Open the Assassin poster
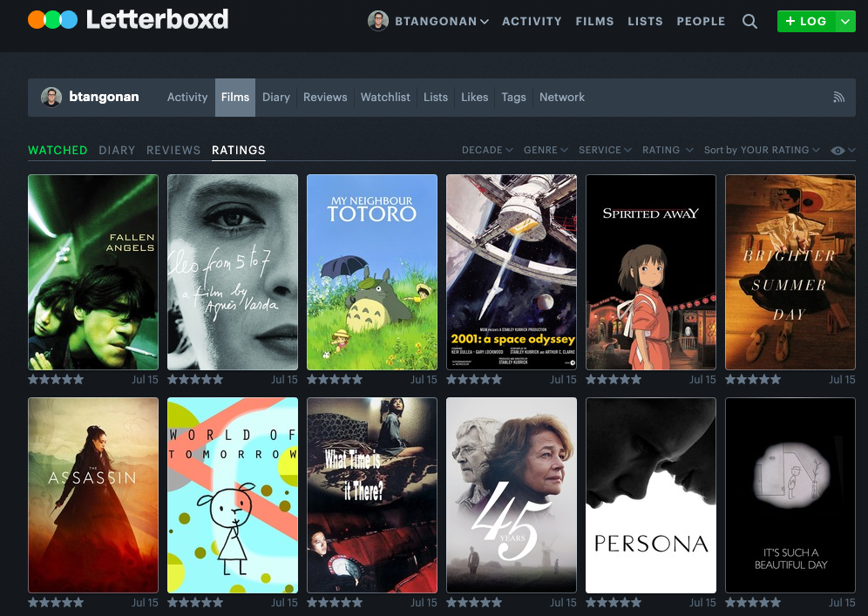Screen dimensions: 868x616 [93, 496]
